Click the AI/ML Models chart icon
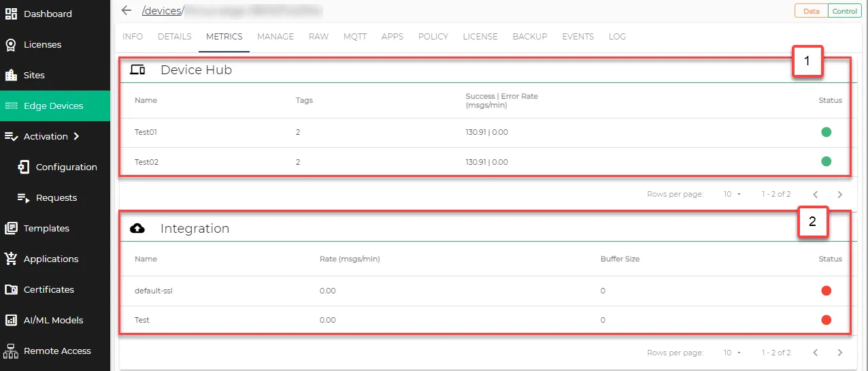This screenshot has height=371, width=868. pyautogui.click(x=11, y=320)
